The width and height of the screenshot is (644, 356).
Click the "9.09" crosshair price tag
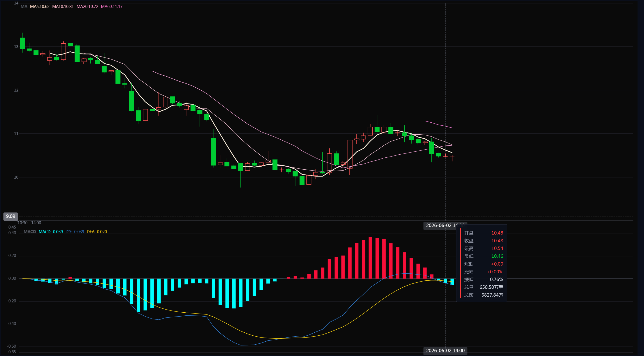point(10,216)
